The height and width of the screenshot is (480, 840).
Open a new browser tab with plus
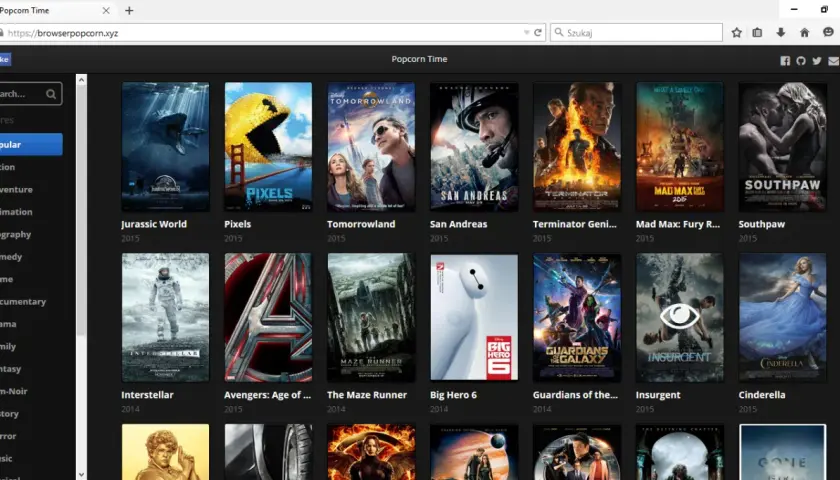pos(129,10)
